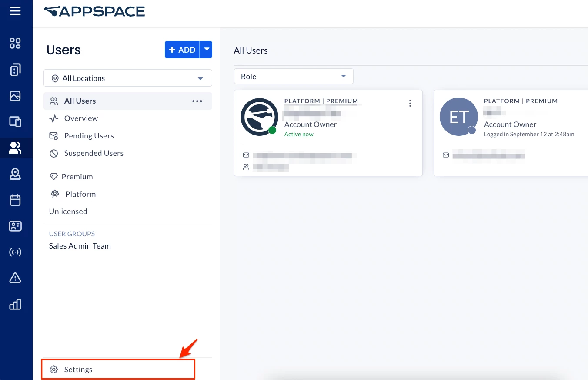Click the email icon on first user card
This screenshot has height=380, width=588.
(246, 155)
